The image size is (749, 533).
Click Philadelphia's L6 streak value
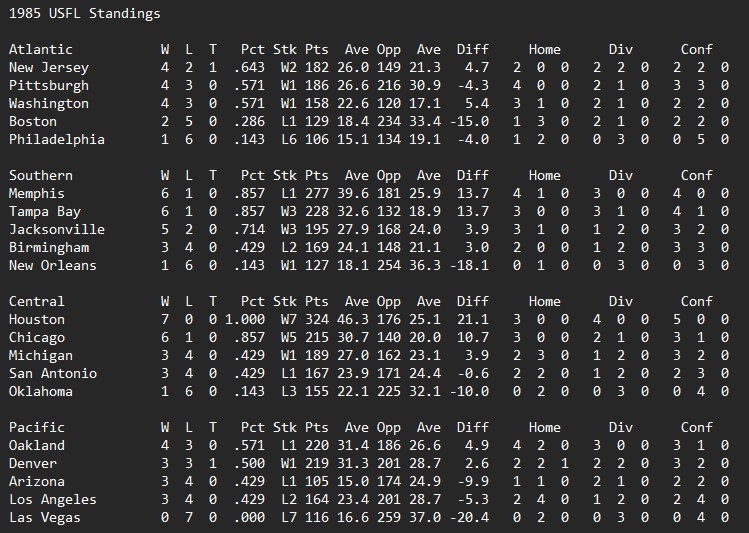tap(285, 139)
